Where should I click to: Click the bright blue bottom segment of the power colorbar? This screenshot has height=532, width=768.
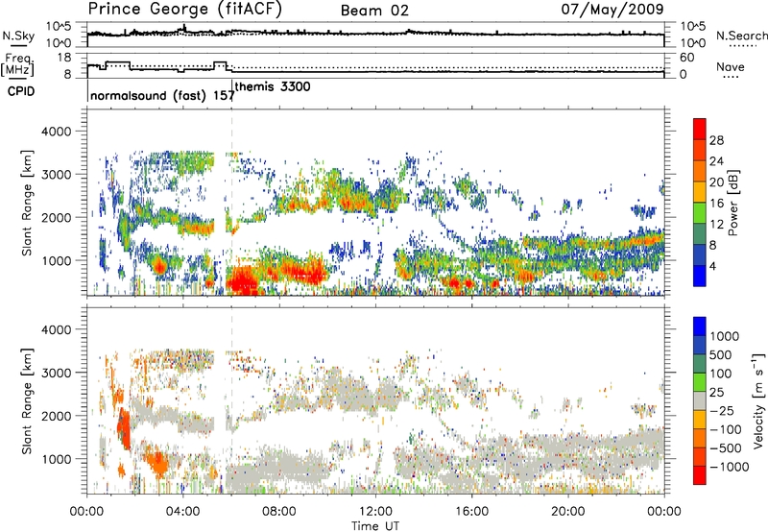point(700,277)
